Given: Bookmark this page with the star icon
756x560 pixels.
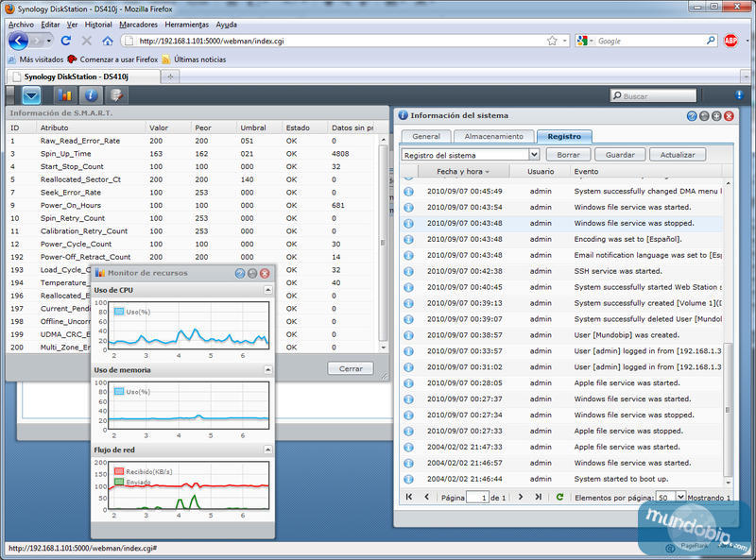Looking at the screenshot, I should [552, 41].
